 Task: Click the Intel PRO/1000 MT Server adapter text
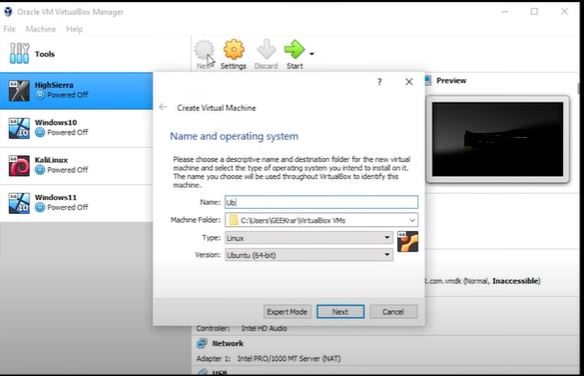[289, 359]
